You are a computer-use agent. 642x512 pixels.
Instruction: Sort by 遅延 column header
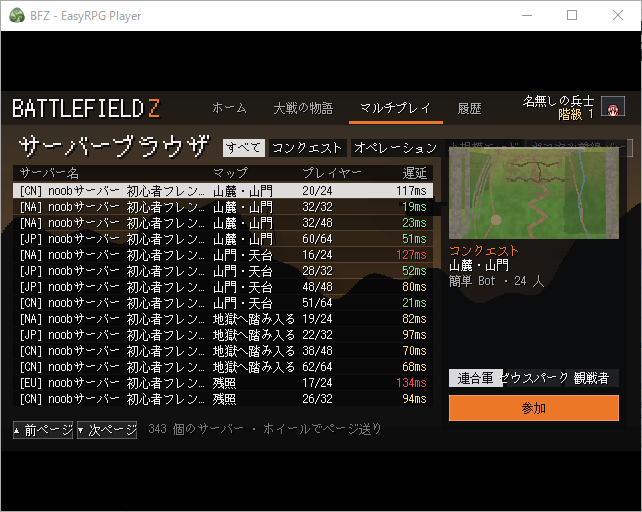pos(414,173)
